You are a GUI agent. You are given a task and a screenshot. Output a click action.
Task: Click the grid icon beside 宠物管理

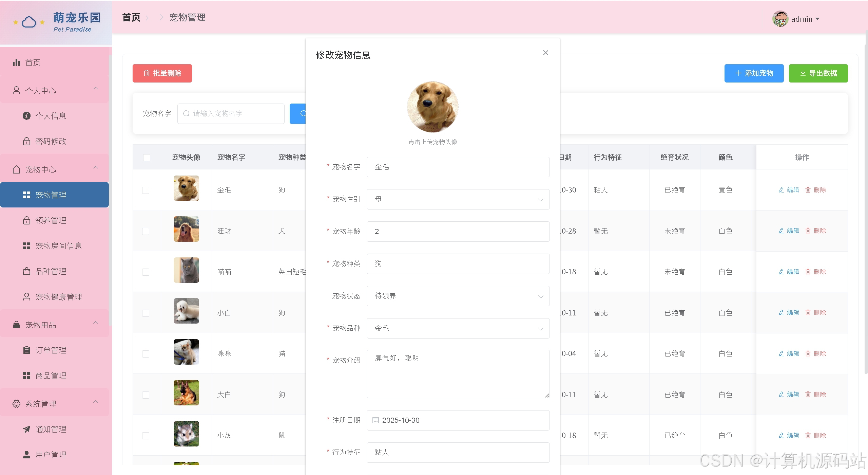pyautogui.click(x=26, y=195)
